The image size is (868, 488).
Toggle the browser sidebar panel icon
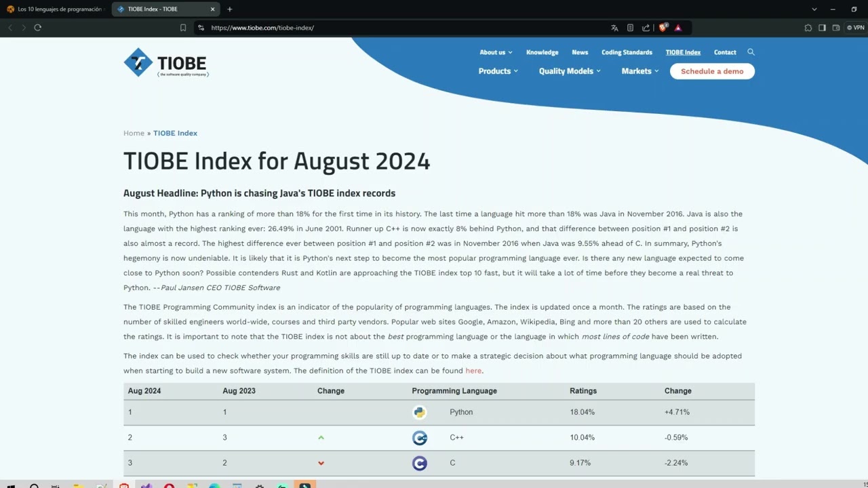point(822,28)
